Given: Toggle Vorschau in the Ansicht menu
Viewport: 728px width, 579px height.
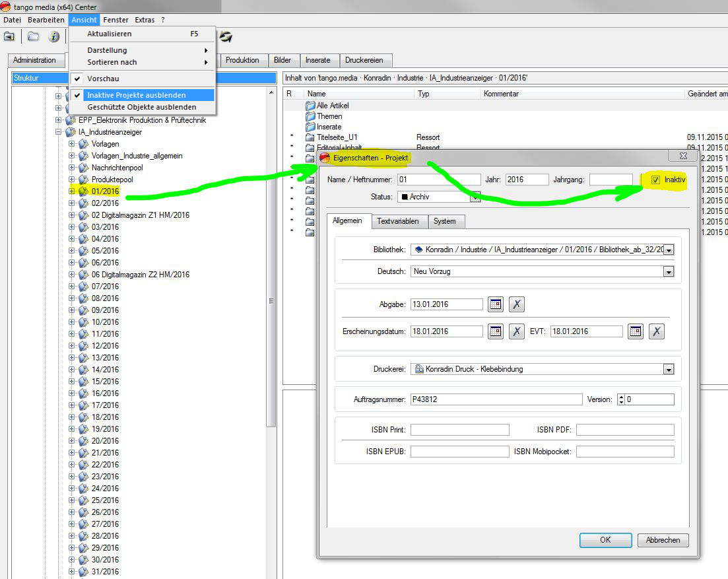Looking at the screenshot, I should (103, 79).
